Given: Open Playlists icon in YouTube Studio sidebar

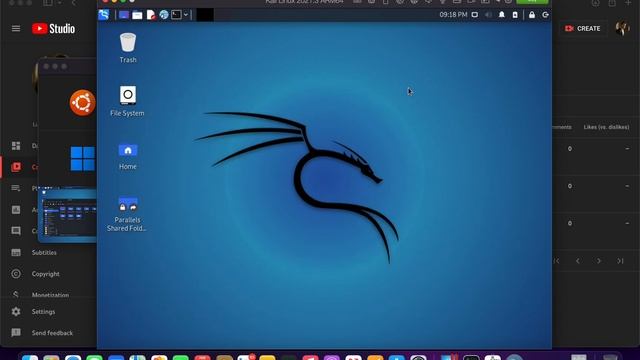Looking at the screenshot, I should 16,188.
